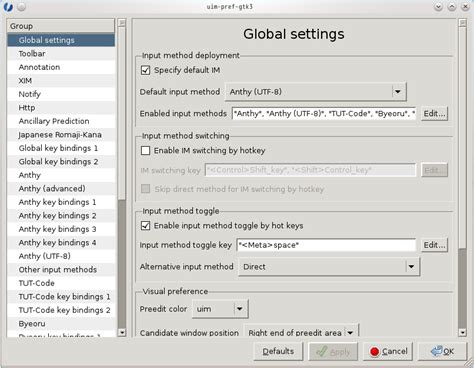
Task: Click the Input method toggle key field
Action: click(x=326, y=245)
